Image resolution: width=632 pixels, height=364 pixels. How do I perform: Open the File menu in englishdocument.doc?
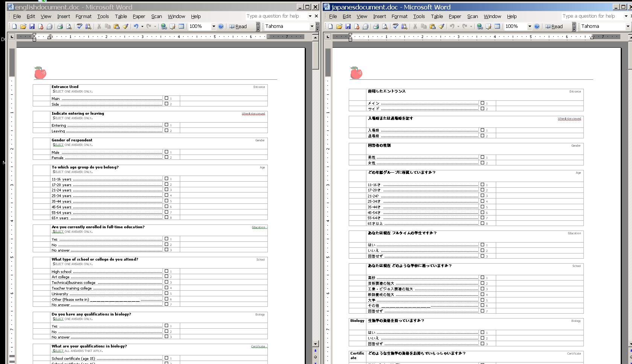click(17, 16)
